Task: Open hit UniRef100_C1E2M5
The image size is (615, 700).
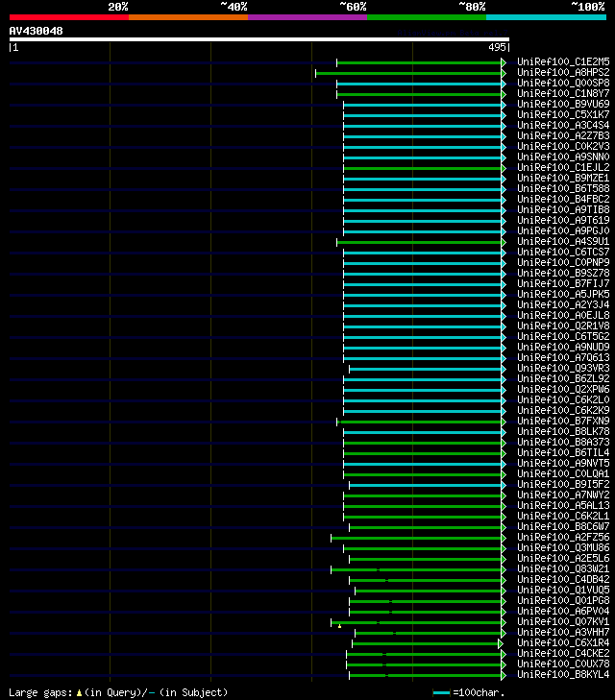Action: (563, 61)
